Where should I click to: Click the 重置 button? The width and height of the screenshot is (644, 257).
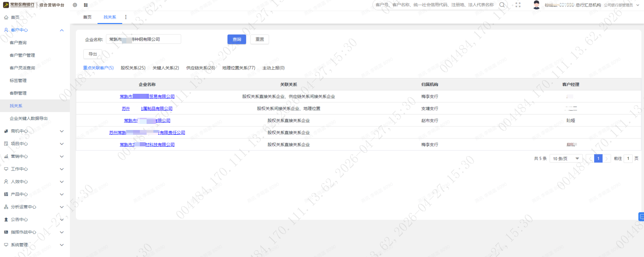tap(260, 39)
